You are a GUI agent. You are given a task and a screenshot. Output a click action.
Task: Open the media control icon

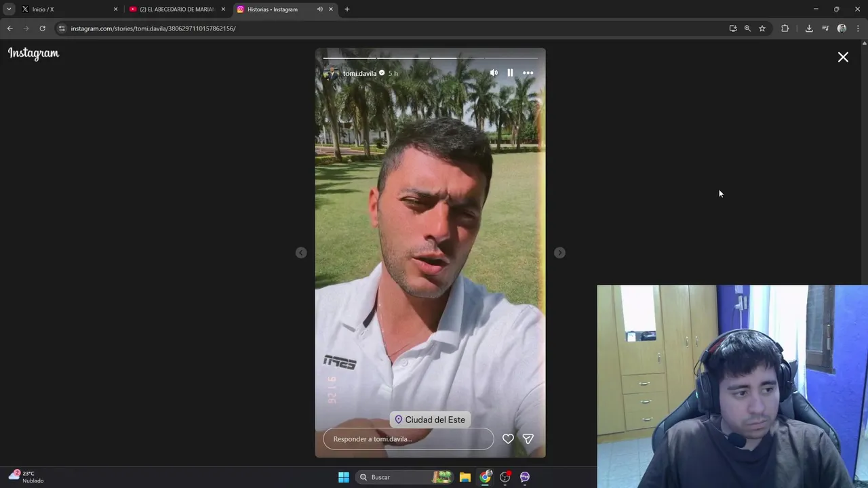(825, 28)
